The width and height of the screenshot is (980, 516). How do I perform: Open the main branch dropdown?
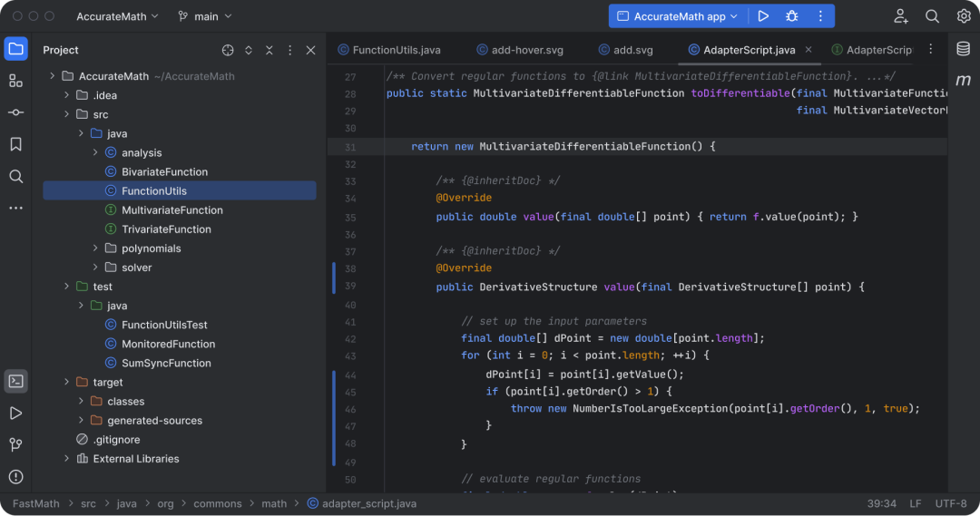point(205,16)
